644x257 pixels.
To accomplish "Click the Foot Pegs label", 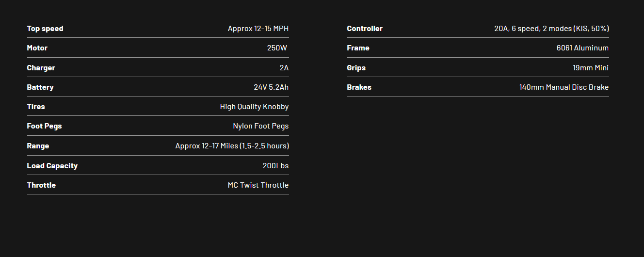I will pyautogui.click(x=45, y=126).
